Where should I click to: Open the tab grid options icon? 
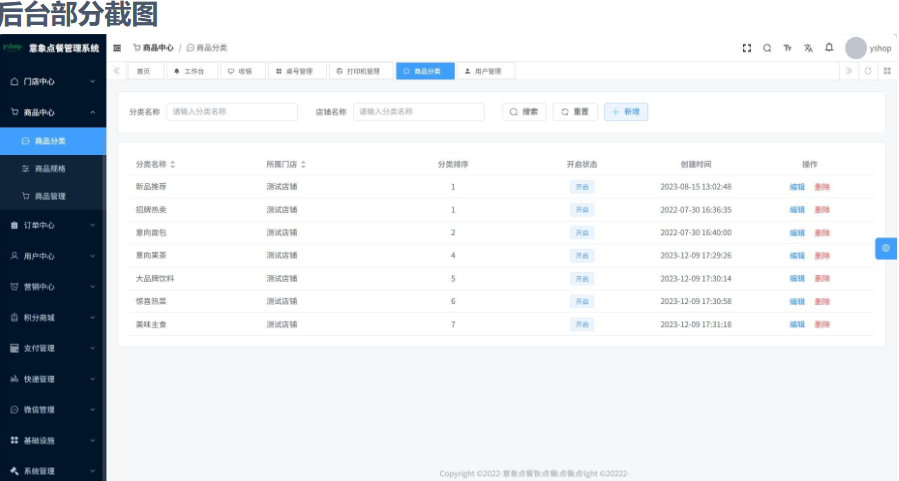click(887, 71)
